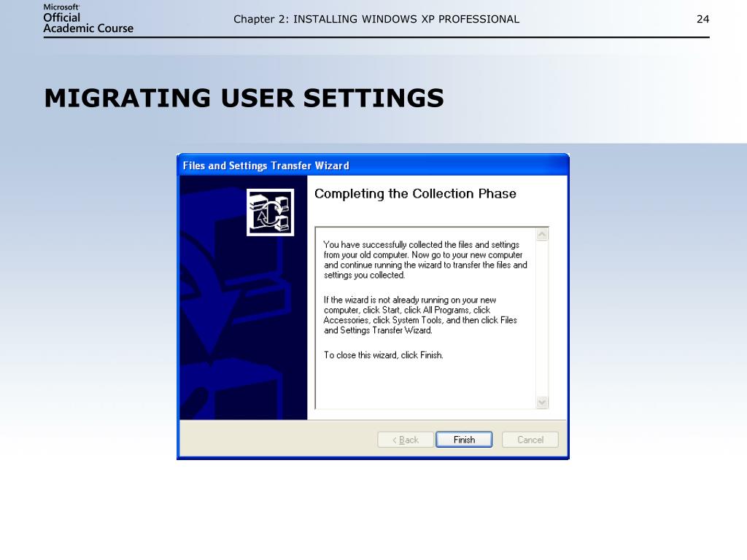Click the line 'To close this wizard, click Finish.'
The image size is (747, 560).
tap(384, 355)
